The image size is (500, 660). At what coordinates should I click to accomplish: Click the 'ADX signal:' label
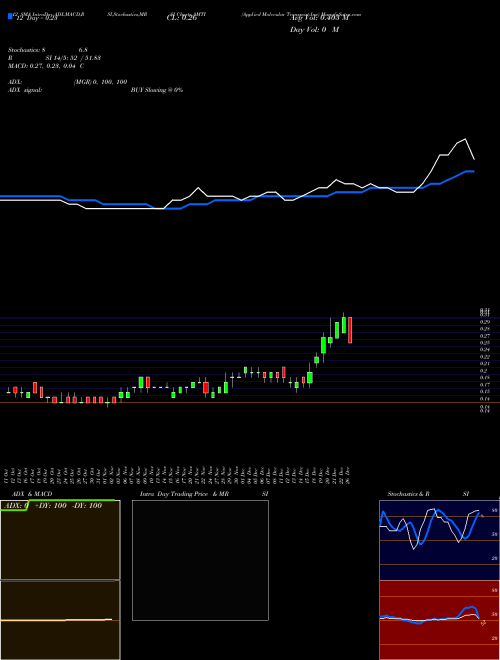pyautogui.click(x=25, y=90)
